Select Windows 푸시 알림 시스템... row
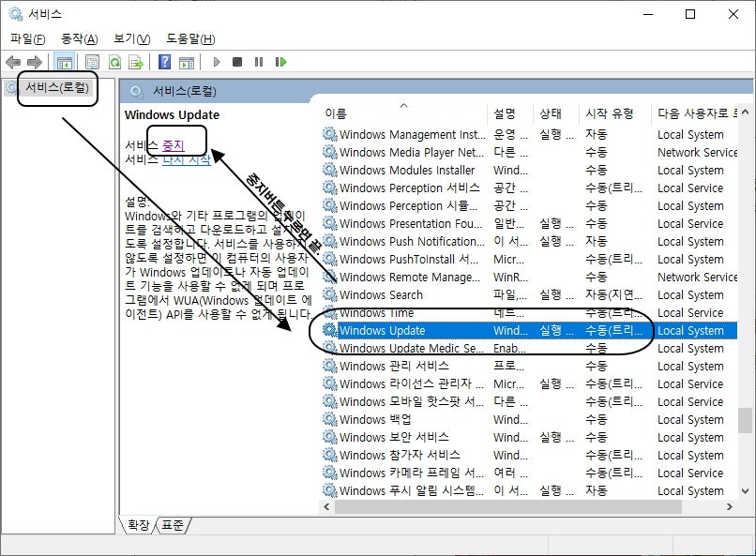Viewport: 756px width, 556px height. click(x=529, y=491)
